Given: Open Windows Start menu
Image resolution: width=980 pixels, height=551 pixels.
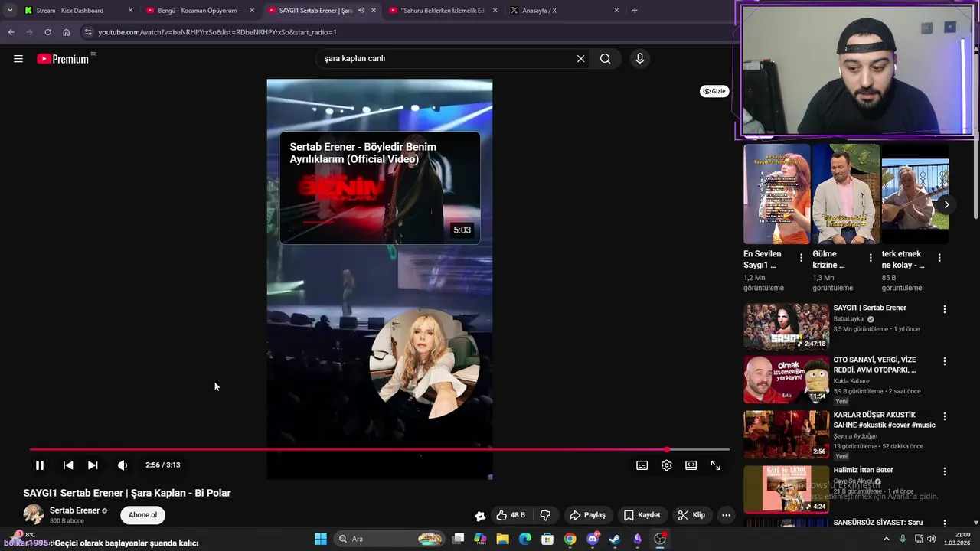Looking at the screenshot, I should [321, 539].
